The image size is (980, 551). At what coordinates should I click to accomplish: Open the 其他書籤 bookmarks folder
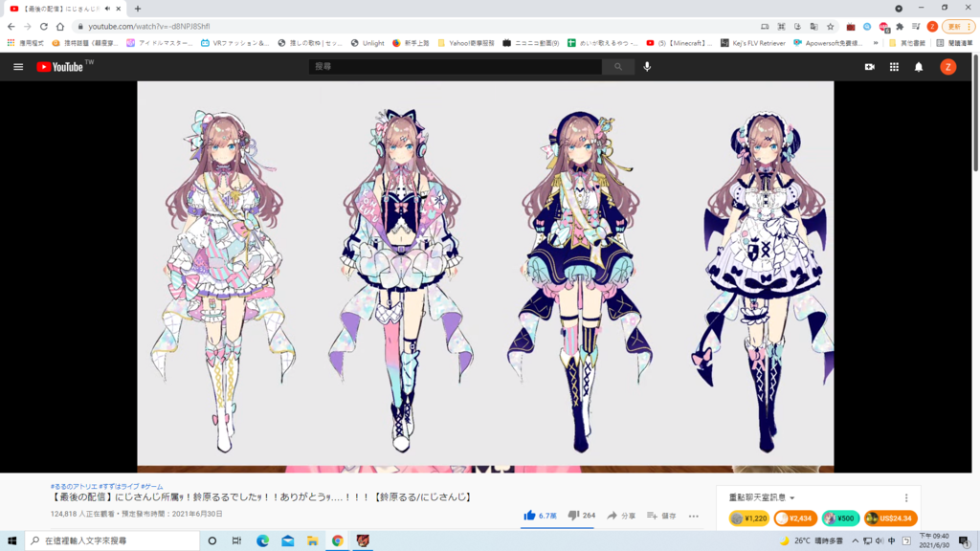pos(907,43)
